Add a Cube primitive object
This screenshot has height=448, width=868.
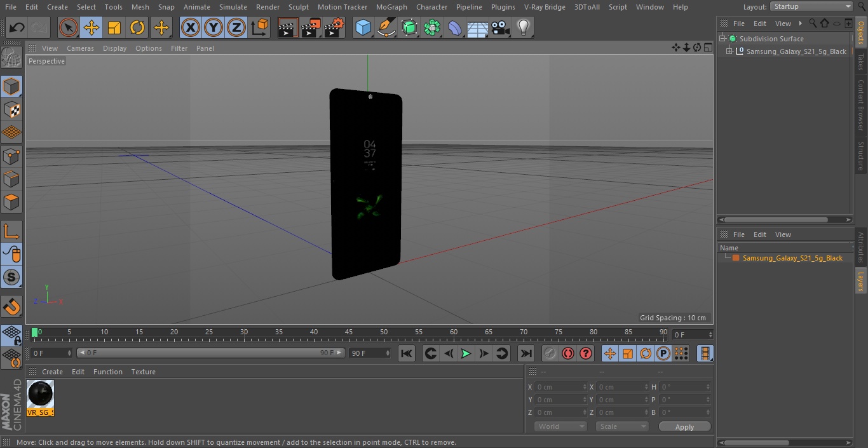click(363, 27)
